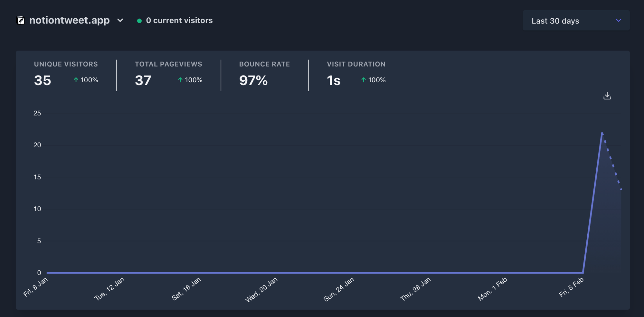The height and width of the screenshot is (317, 644).
Task: Select the Visit Duration metric
Action: coord(356,75)
